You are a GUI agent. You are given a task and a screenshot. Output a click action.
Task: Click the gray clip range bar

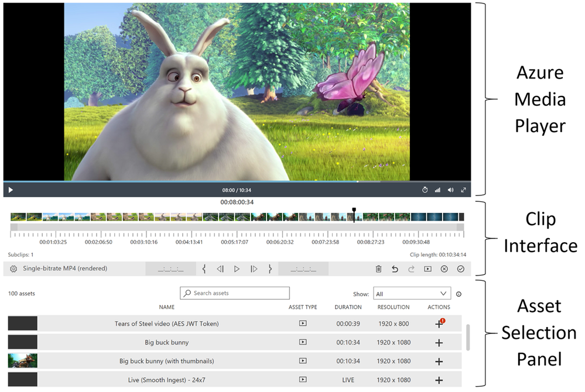pyautogui.click(x=237, y=227)
